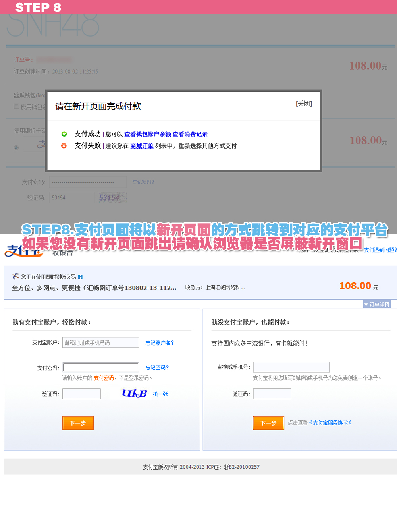Click 支付成功 text in dialog
This screenshot has height=532, width=397.
tap(88, 134)
